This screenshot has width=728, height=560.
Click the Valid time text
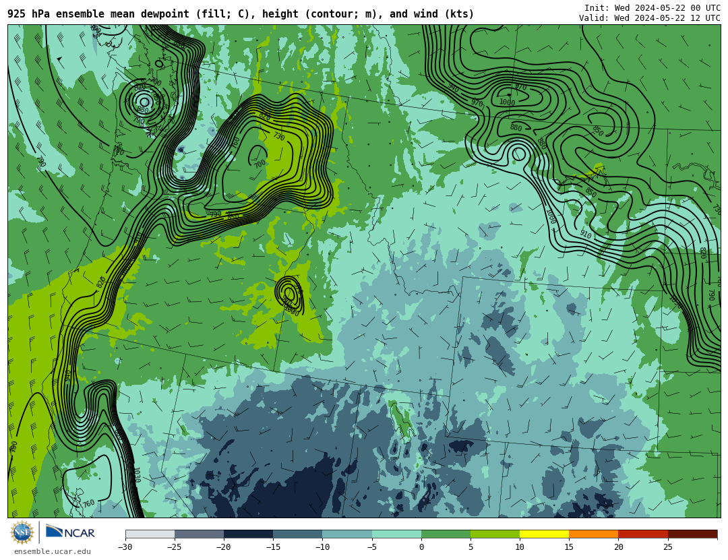(650, 18)
